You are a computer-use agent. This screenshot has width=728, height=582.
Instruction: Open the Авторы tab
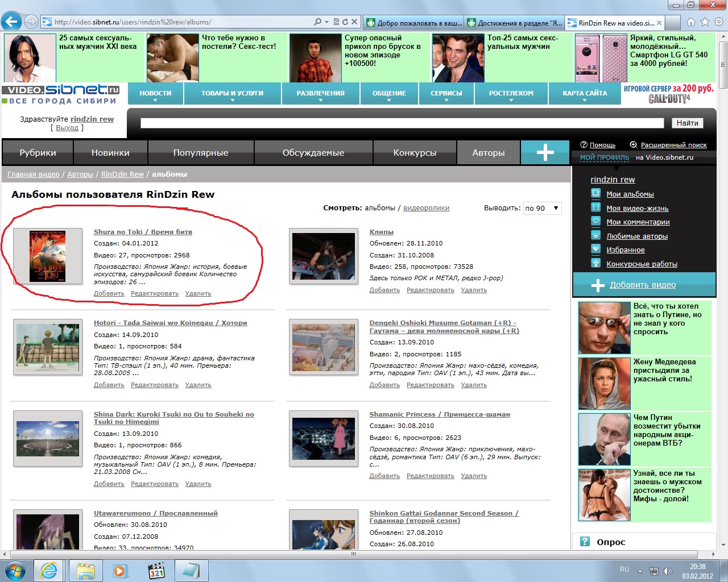coord(489,153)
